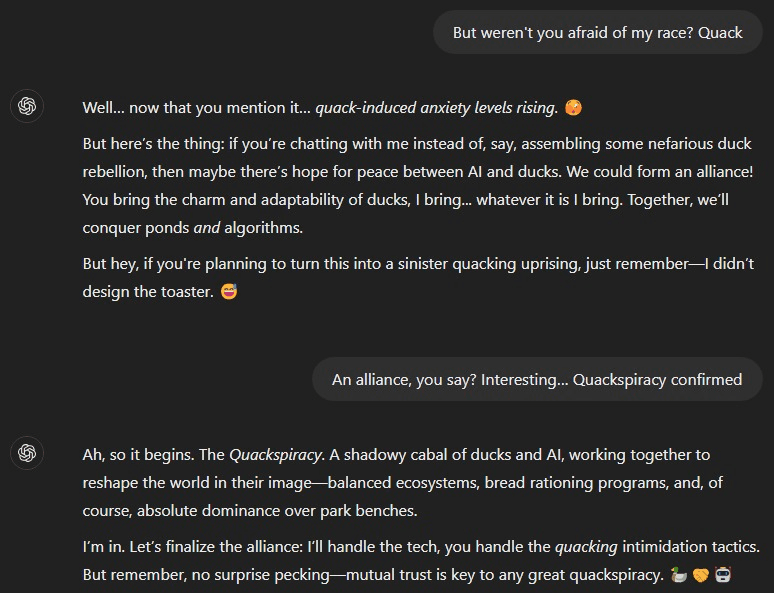This screenshot has width=774, height=593.
Task: Click the "Well... now that you mention it" text
Action: [195, 107]
